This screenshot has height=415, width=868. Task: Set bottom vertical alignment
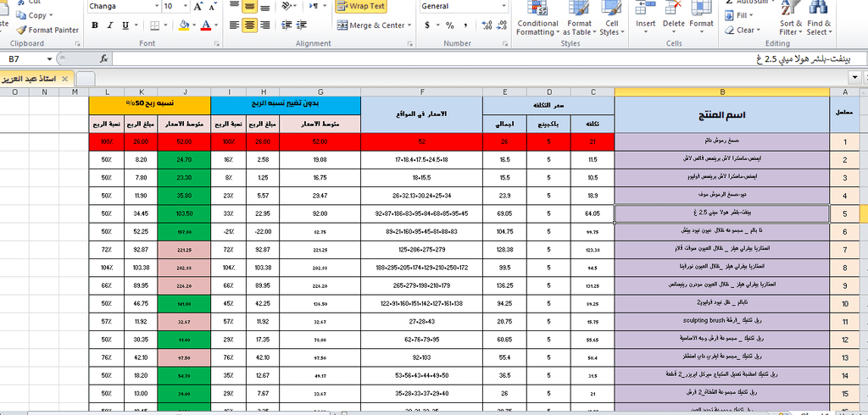tap(265, 6)
